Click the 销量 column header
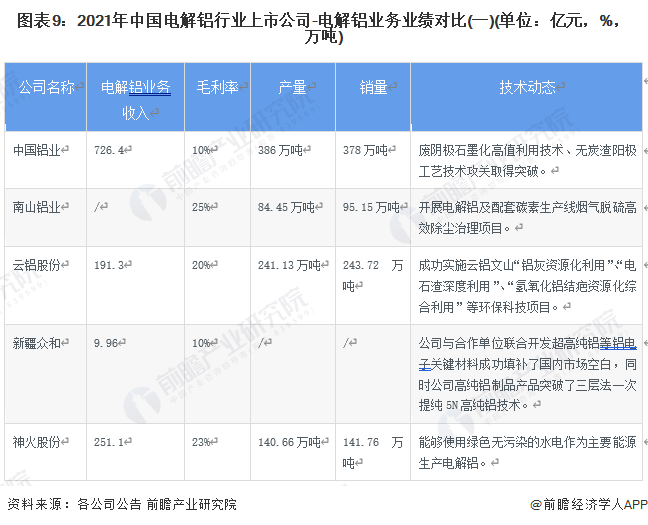This screenshot has height=525, width=648. point(374,88)
